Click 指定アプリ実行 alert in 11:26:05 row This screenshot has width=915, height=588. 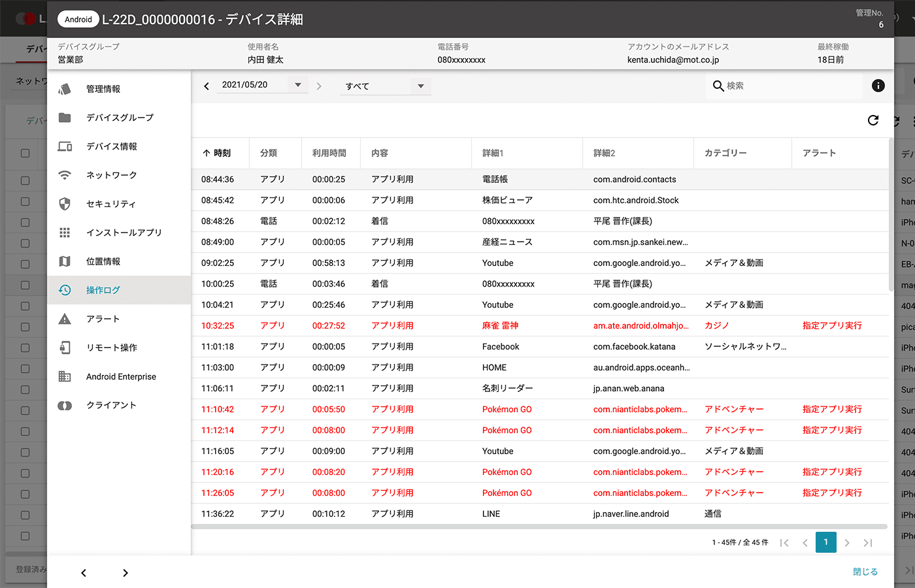[x=832, y=493]
